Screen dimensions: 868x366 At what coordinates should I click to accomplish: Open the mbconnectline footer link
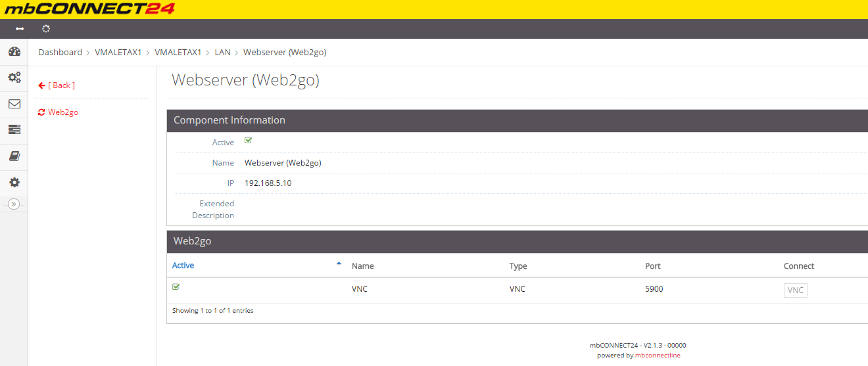[x=658, y=355]
